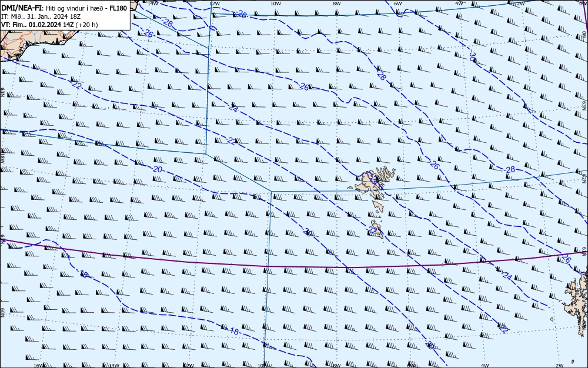Click the '63N' label on the left edge
588x368 pixels.
coord(2,92)
